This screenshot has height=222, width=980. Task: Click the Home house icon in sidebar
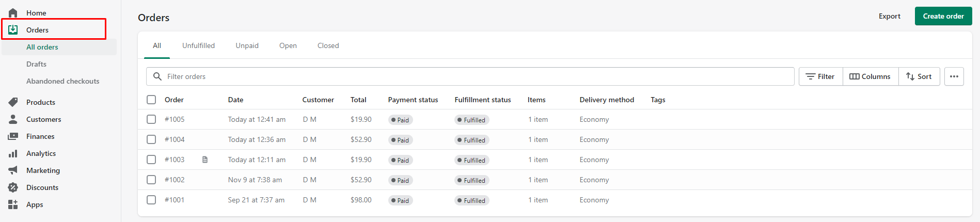tap(13, 13)
